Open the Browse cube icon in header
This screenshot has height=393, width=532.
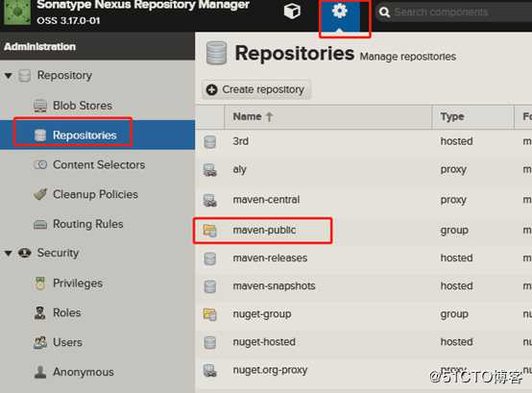tap(292, 12)
